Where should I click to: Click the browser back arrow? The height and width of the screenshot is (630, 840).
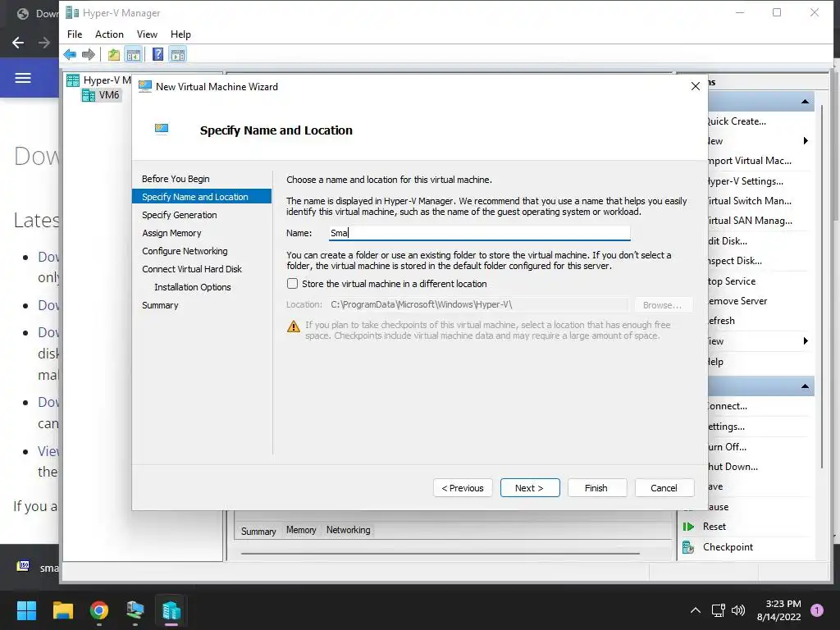coord(18,43)
